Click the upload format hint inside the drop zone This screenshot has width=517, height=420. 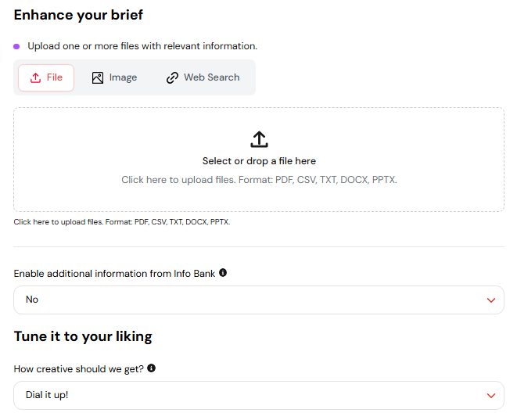(259, 180)
